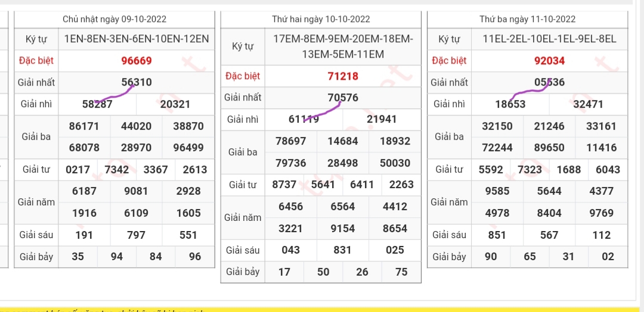
Task: Select second prize number 20321
Action: 175,104
